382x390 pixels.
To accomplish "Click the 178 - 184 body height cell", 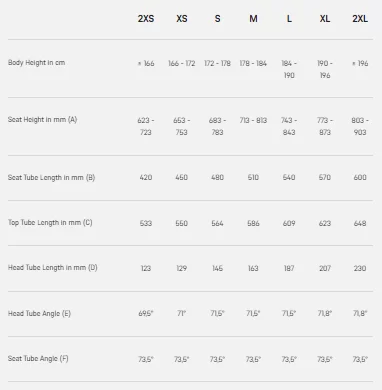I will [x=253, y=63].
